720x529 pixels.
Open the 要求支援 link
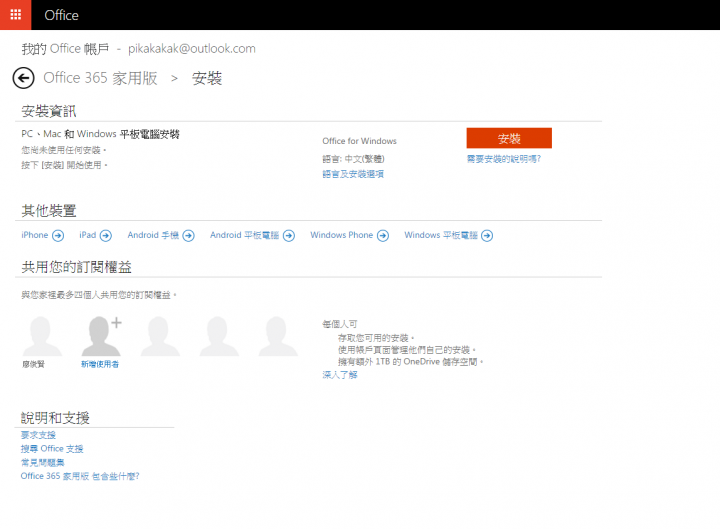38,435
